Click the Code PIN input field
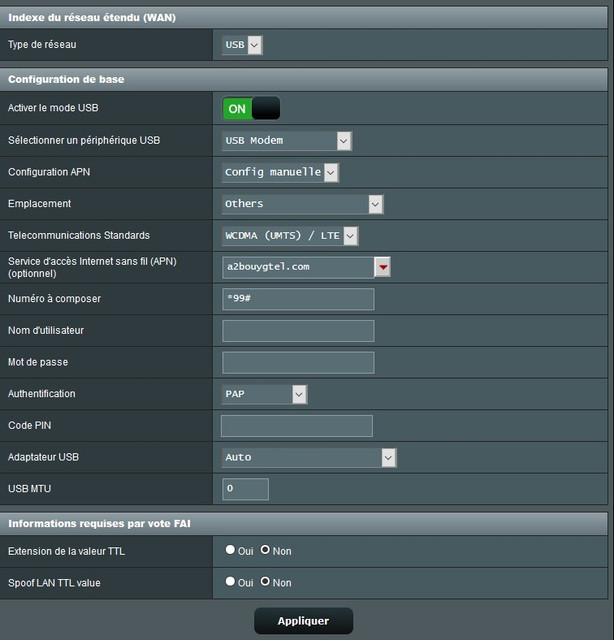 [x=297, y=426]
